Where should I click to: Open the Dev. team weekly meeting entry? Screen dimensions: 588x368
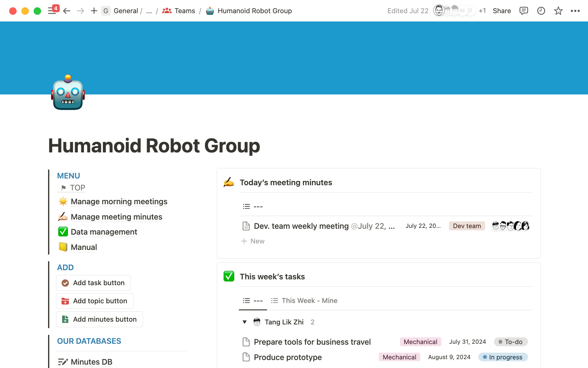point(301,226)
